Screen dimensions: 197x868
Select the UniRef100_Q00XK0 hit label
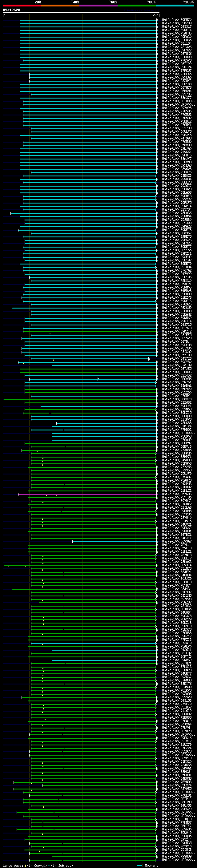tap(177, 399)
